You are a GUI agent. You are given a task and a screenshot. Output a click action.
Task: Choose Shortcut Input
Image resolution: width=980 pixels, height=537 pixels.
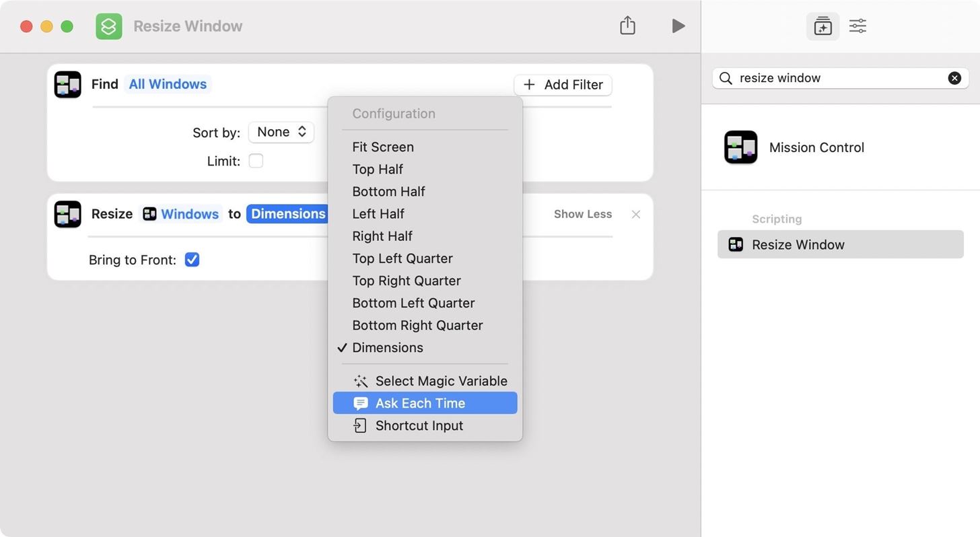[425, 425]
